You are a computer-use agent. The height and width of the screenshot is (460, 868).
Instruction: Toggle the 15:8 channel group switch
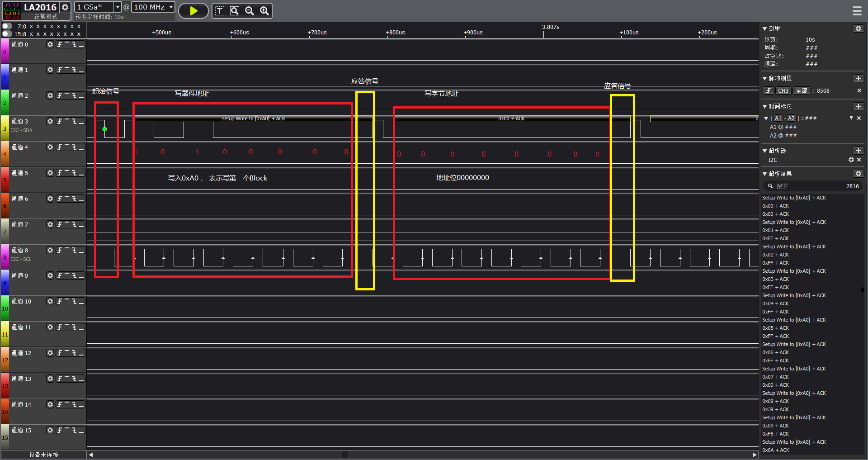7,34
